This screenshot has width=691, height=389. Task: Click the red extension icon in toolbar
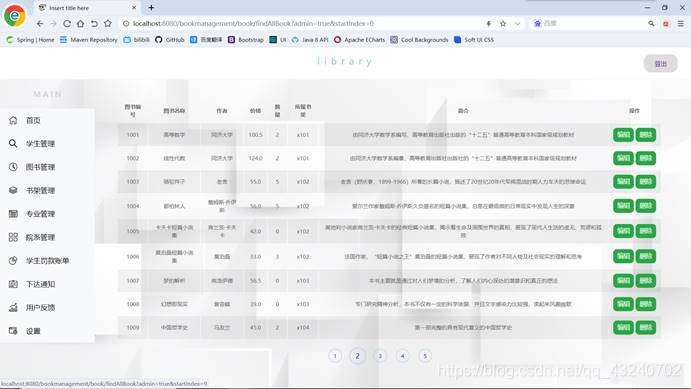point(666,24)
